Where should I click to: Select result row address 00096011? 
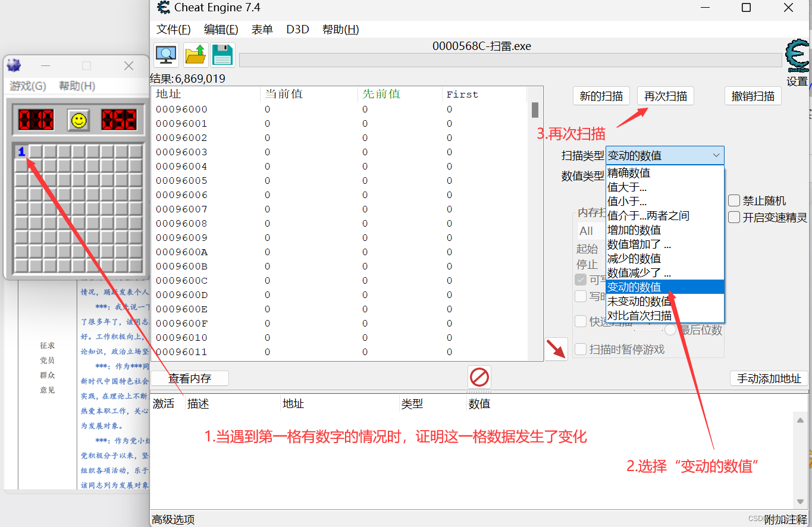(x=339, y=352)
